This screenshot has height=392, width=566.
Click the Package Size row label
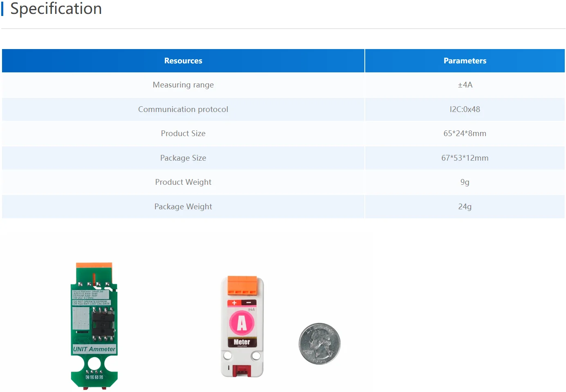click(x=183, y=158)
